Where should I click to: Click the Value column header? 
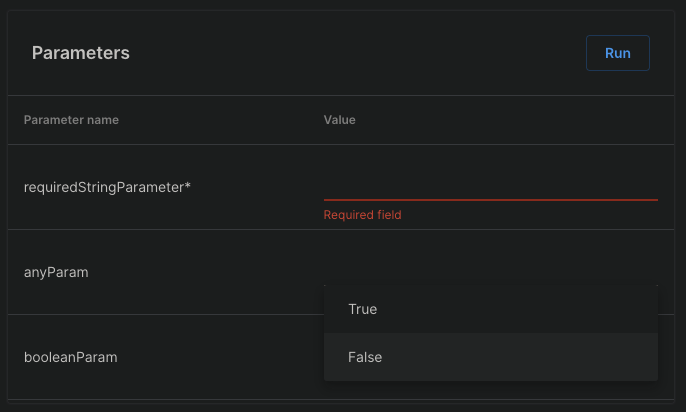(x=339, y=120)
